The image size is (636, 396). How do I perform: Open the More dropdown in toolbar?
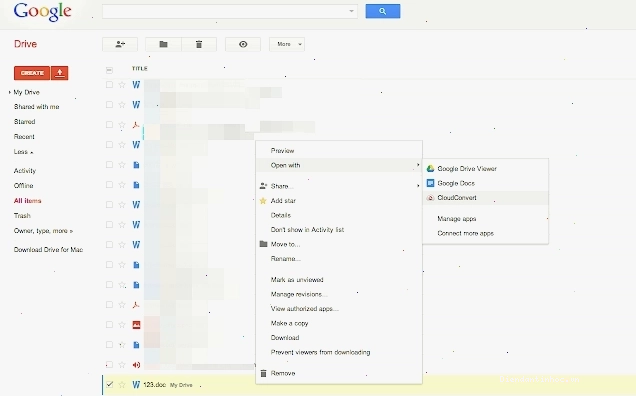(287, 44)
